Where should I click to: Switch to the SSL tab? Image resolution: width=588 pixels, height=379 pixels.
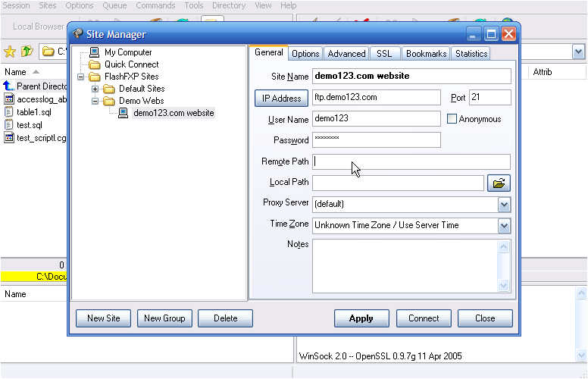pos(384,54)
